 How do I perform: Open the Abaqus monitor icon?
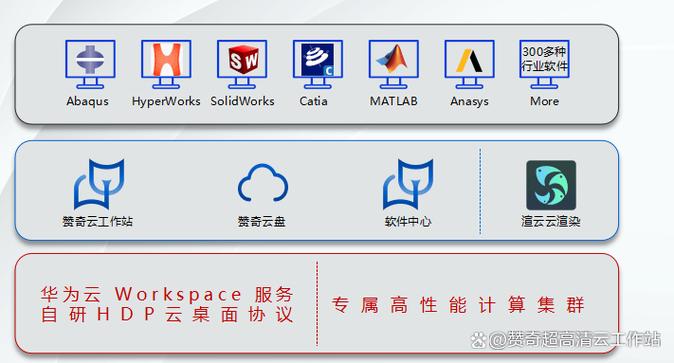coord(90,64)
